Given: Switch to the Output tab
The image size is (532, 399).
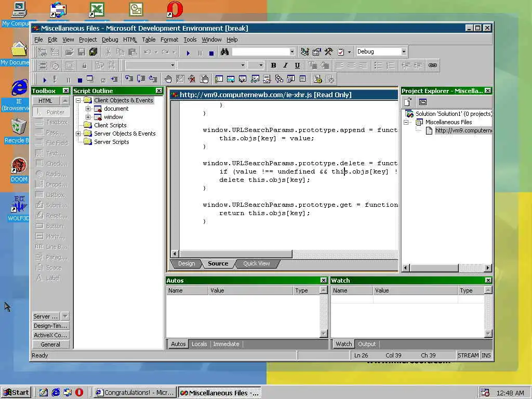Looking at the screenshot, I should pyautogui.click(x=367, y=344).
